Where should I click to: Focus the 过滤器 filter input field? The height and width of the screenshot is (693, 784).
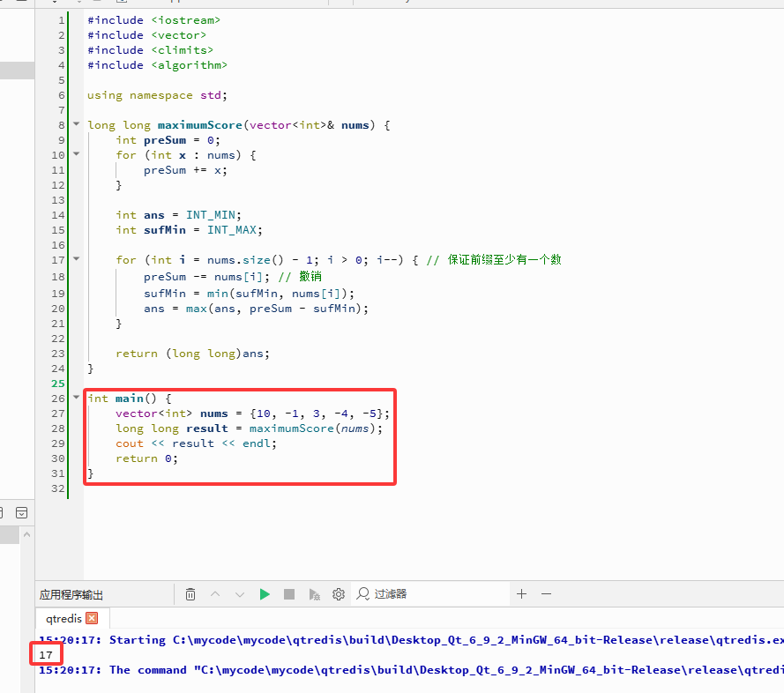point(431,593)
